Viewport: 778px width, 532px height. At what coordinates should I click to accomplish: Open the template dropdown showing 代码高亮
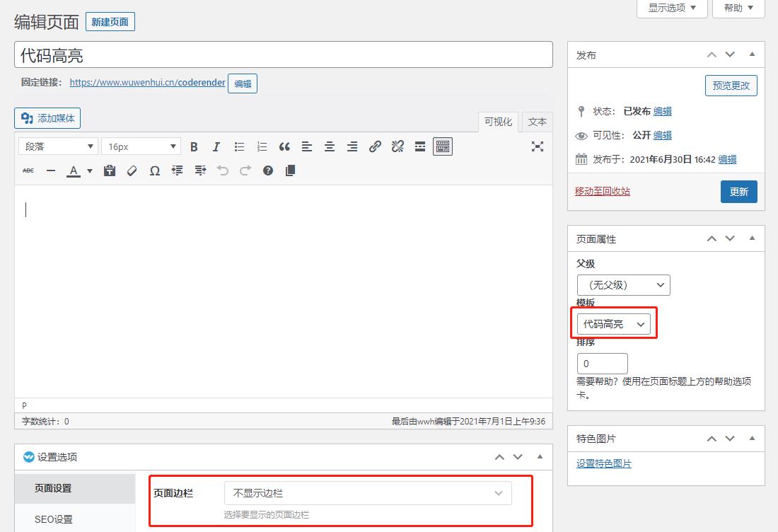click(x=613, y=324)
